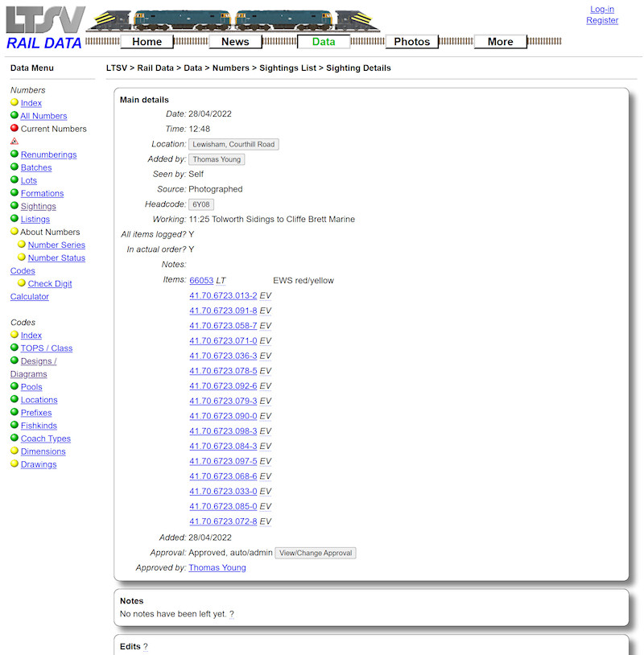Click the red status dot beside Current Numbers
This screenshot has height=655, width=644.
coord(15,128)
